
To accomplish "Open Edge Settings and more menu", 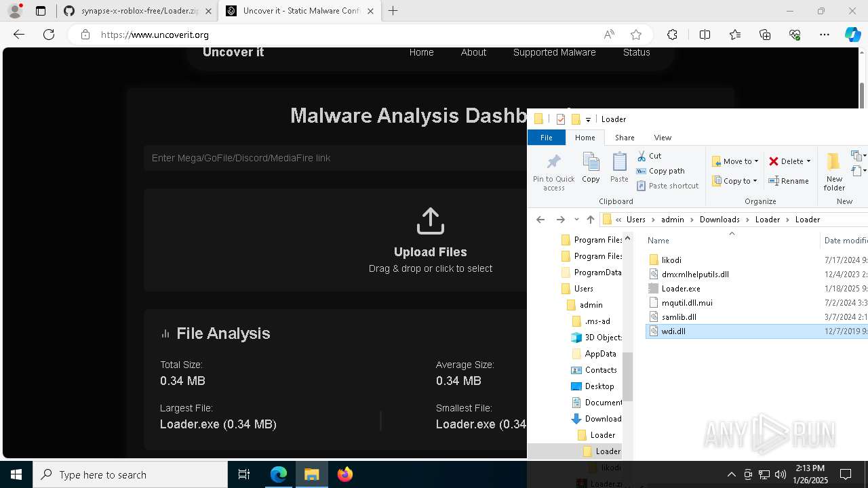I will (825, 35).
